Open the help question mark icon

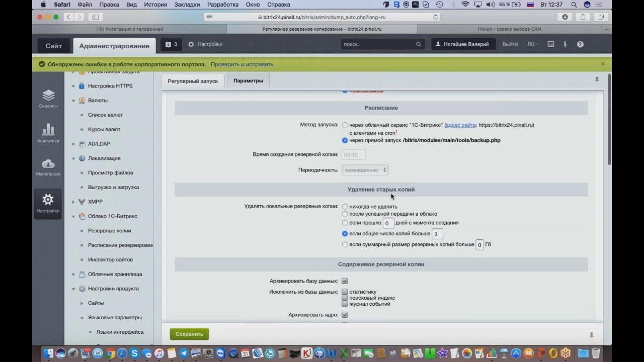click(x=580, y=44)
